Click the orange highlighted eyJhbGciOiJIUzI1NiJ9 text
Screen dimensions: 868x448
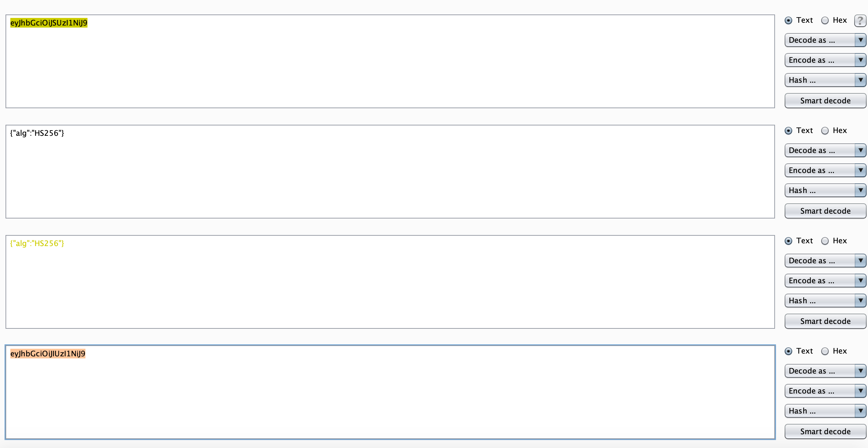click(48, 354)
